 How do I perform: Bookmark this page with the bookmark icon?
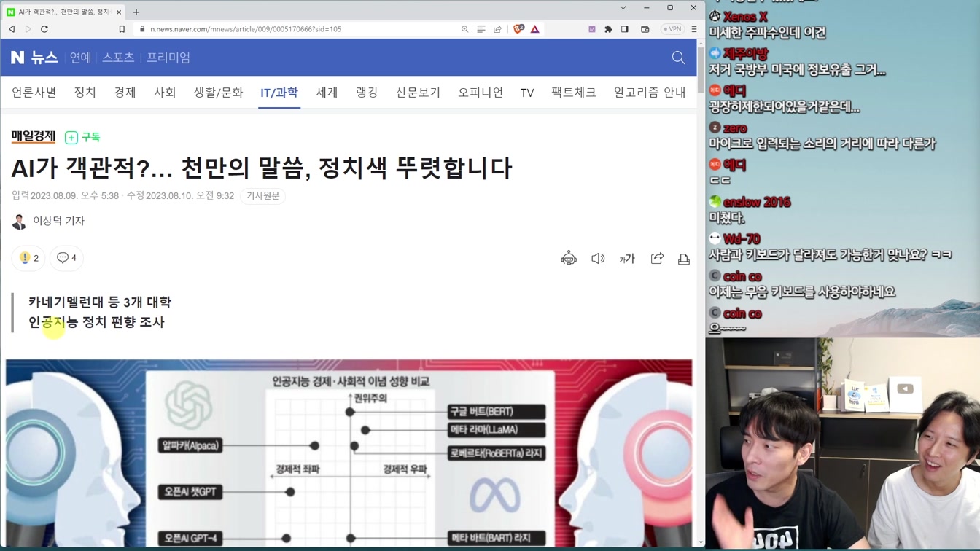(122, 29)
